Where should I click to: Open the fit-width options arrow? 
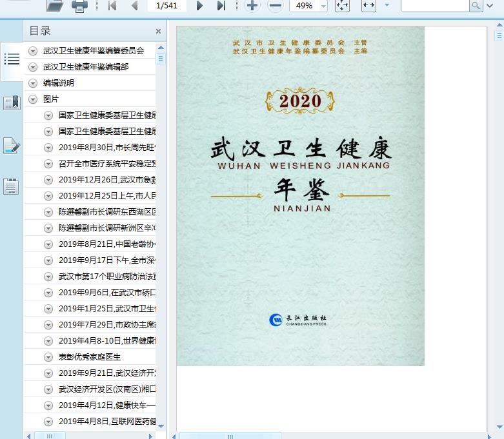point(387,5)
